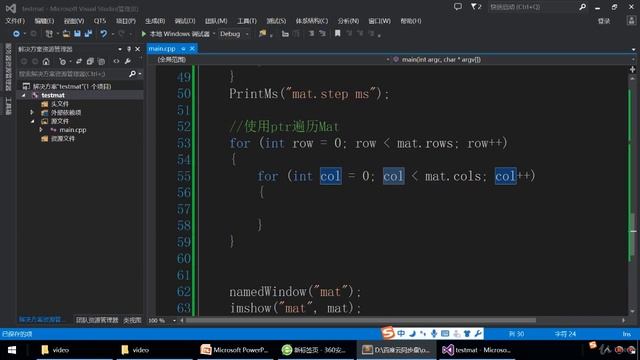
Task: Click the feedback speech bubble icon
Action: 458,7
